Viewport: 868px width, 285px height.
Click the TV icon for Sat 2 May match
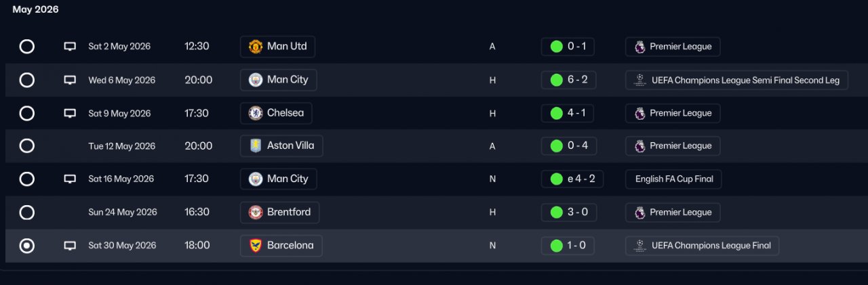pos(70,47)
